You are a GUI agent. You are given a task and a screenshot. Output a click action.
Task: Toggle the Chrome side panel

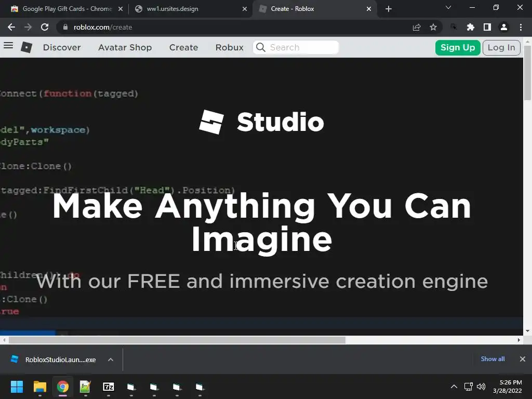click(x=487, y=27)
